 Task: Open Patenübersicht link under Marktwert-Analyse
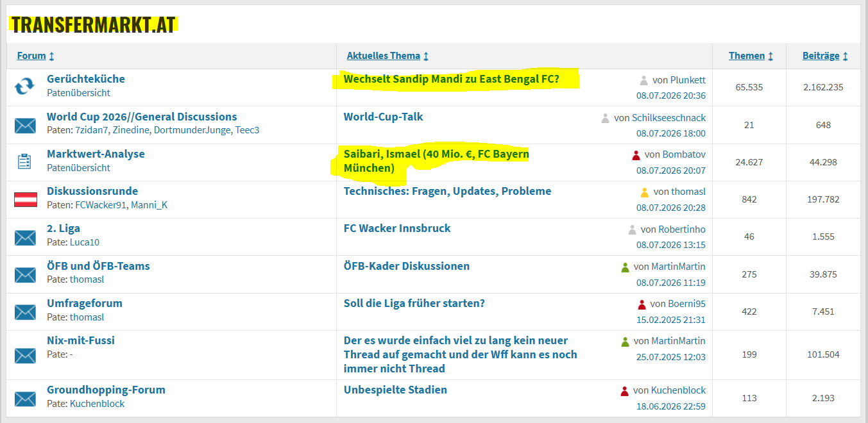78,168
